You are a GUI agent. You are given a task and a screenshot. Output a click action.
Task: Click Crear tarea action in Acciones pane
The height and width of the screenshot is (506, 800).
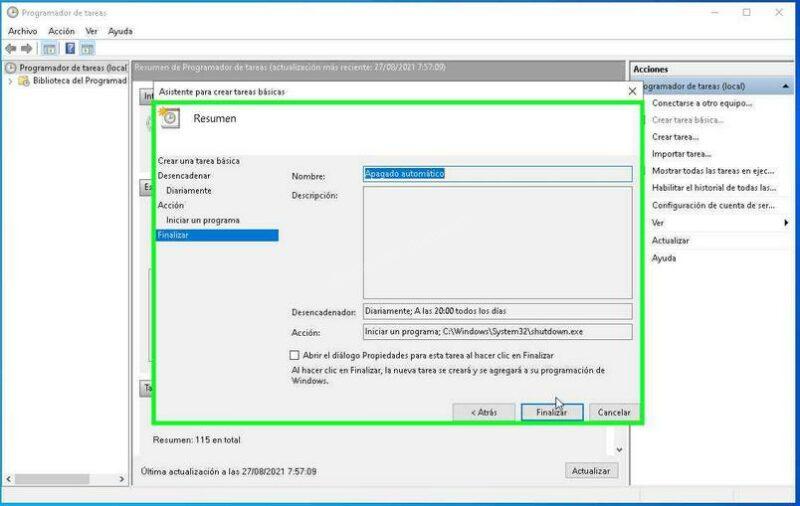[675, 137]
